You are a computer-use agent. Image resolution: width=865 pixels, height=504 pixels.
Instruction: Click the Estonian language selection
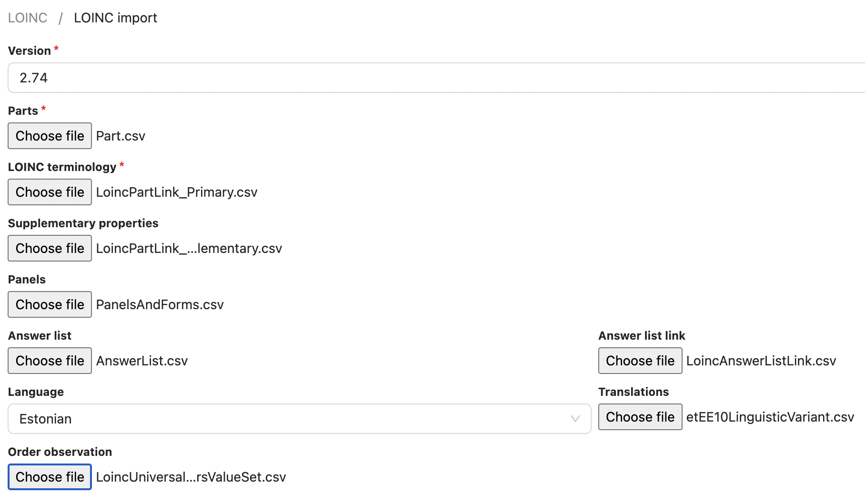(x=46, y=419)
